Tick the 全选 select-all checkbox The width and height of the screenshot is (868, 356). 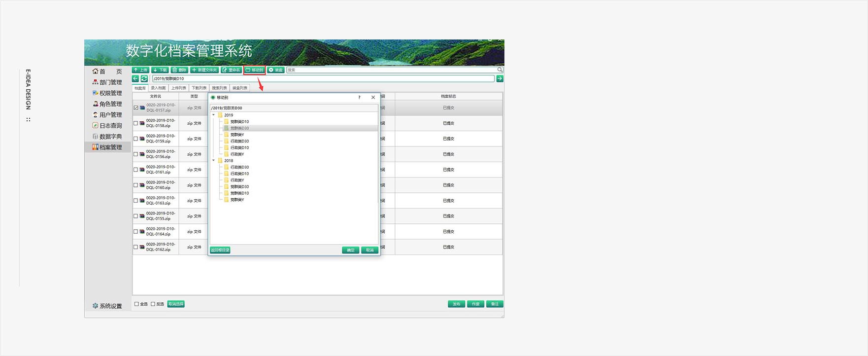[x=136, y=304]
